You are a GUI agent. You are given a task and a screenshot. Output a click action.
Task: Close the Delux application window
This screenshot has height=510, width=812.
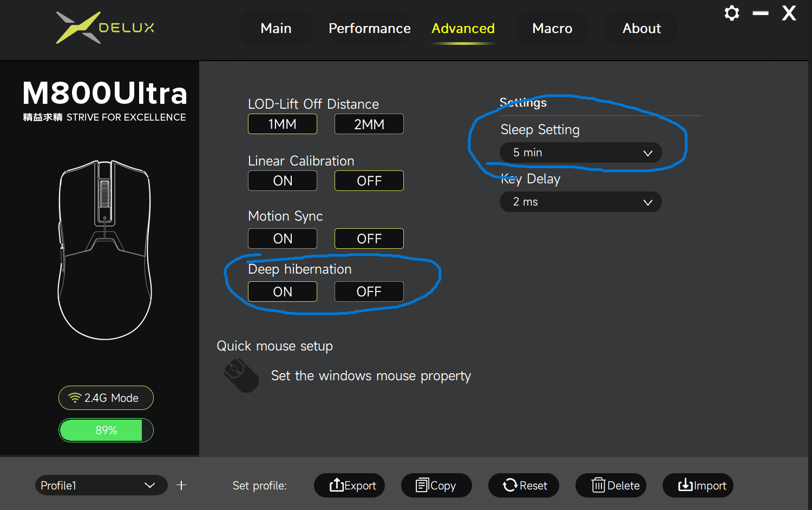[789, 13]
